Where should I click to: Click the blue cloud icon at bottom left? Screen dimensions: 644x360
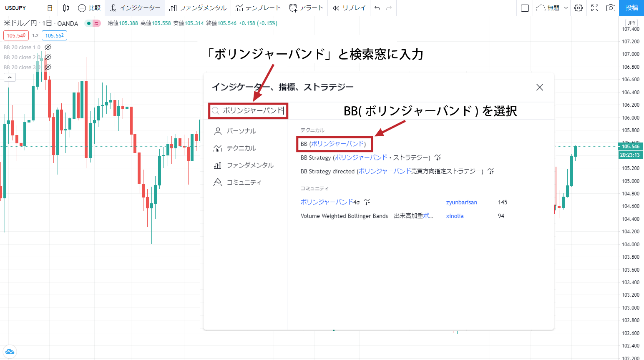(10, 351)
